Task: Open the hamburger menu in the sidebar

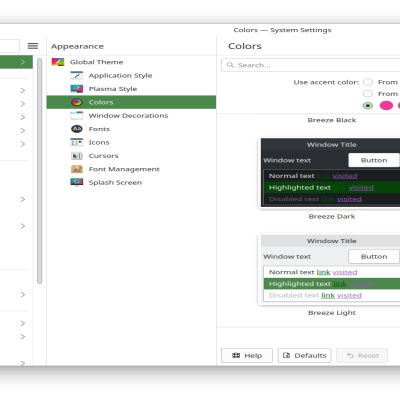Action: click(33, 46)
